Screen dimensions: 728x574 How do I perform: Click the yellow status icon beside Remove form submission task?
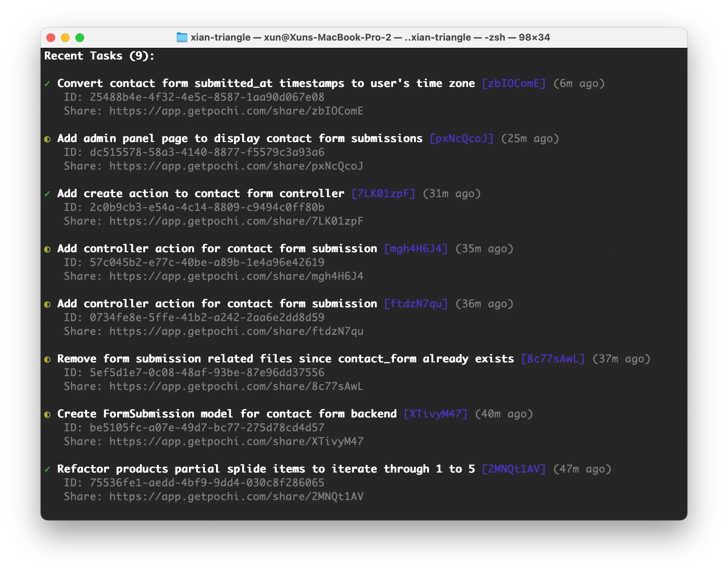47,359
